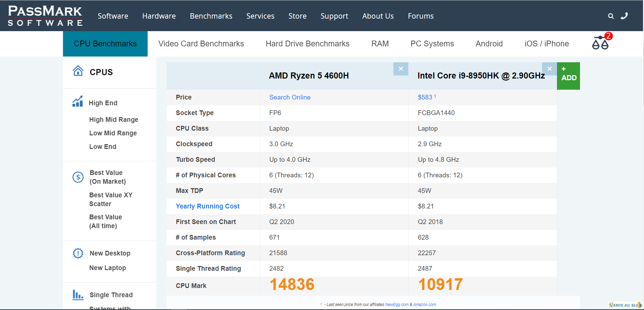The image size is (644, 310).
Task: Click the AMD Ryzen 5 4600H heading
Action: 309,75
